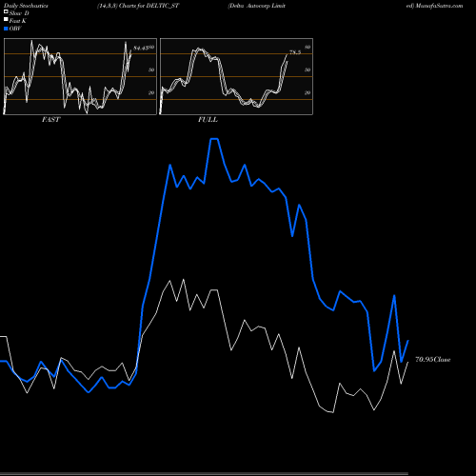Viewport: 476px width, 476px height.
Task: Click the 50 axis label on the full chart
Action: click(x=307, y=69)
